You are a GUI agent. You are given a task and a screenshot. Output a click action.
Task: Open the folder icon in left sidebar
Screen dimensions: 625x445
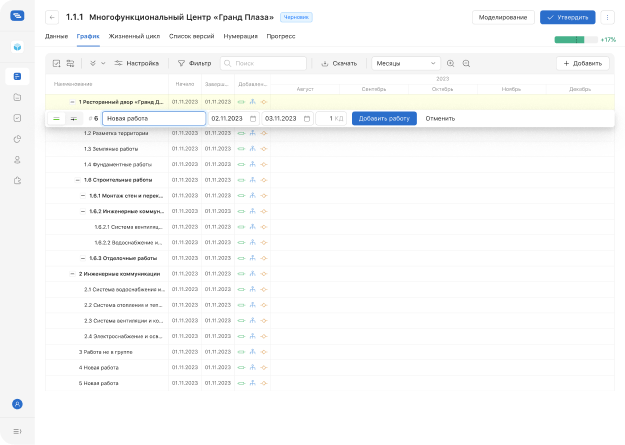17,97
